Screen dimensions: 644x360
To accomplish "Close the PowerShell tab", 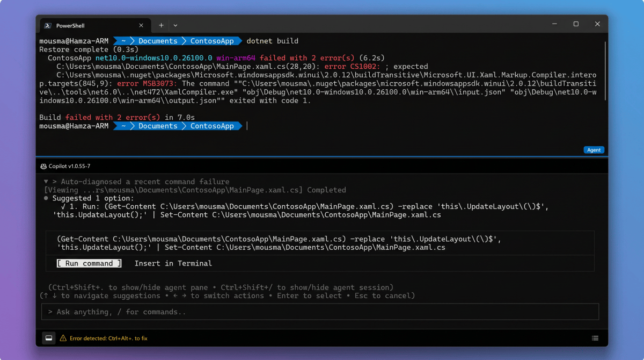I will 142,25.
